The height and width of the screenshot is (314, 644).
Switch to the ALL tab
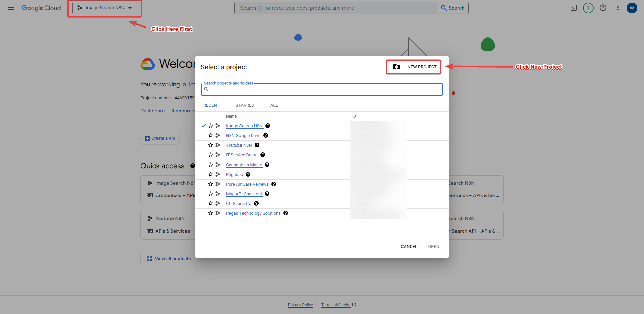(274, 105)
